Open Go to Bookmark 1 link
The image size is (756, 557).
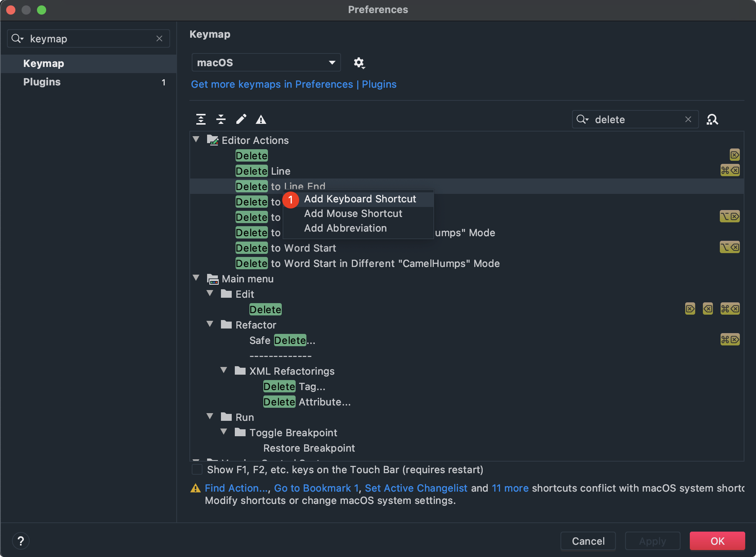(x=316, y=488)
